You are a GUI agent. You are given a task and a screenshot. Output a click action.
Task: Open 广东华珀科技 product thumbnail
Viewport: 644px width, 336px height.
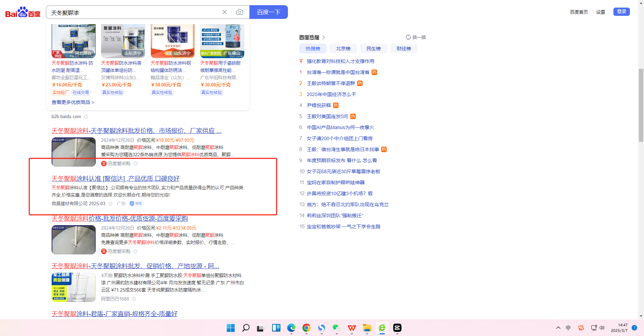point(222,41)
